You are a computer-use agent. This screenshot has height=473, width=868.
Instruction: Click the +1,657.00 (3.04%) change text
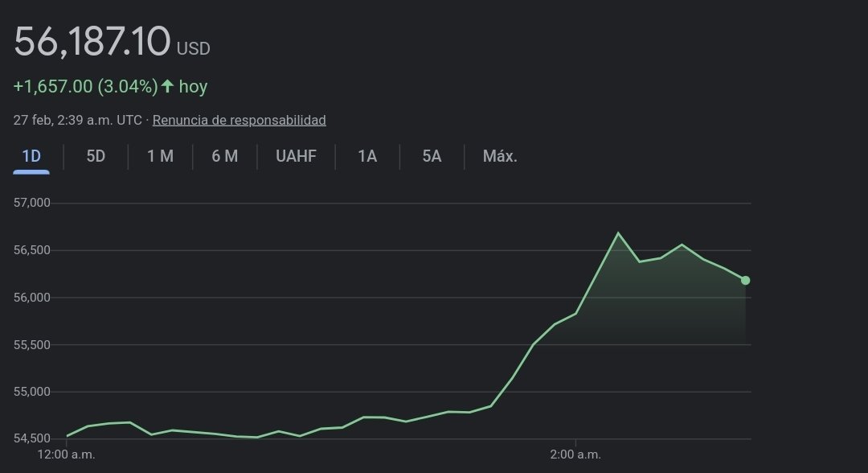(86, 86)
